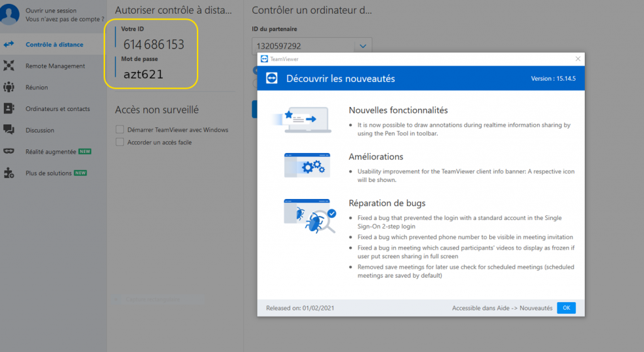The height and width of the screenshot is (352, 644).
Task: Click the Ordinateurs et contacts icon
Action: (9, 108)
